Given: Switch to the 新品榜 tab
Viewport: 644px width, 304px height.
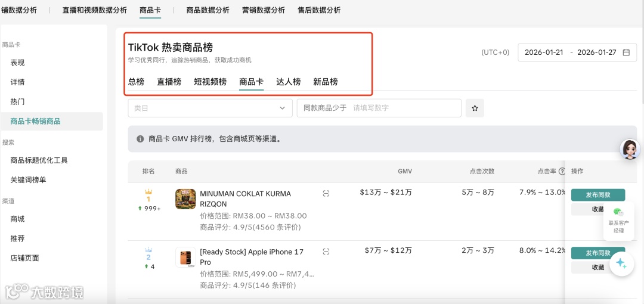Looking at the screenshot, I should [326, 82].
